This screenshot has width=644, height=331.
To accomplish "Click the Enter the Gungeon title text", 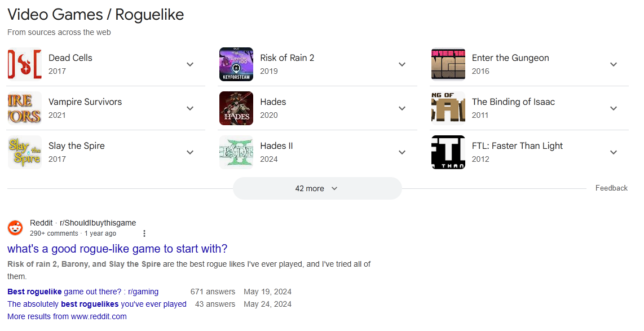I will [x=510, y=58].
